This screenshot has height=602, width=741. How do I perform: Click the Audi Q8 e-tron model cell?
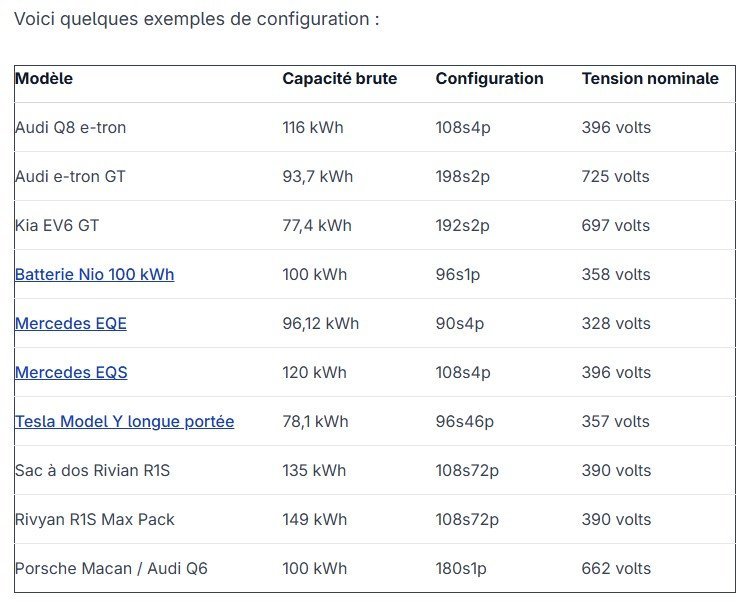70,127
